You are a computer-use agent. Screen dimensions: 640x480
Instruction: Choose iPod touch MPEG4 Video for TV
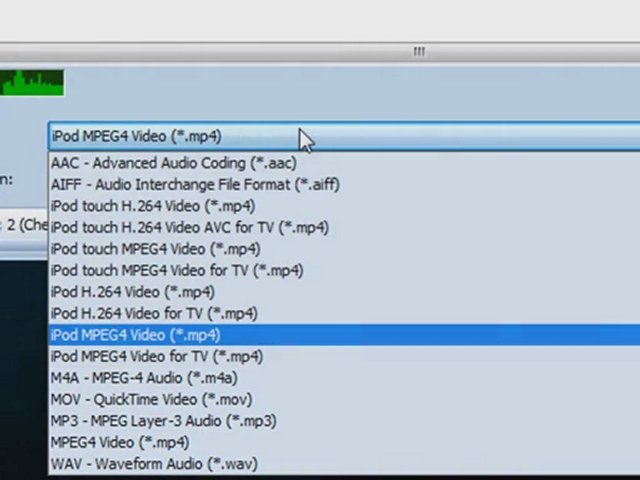click(x=176, y=270)
